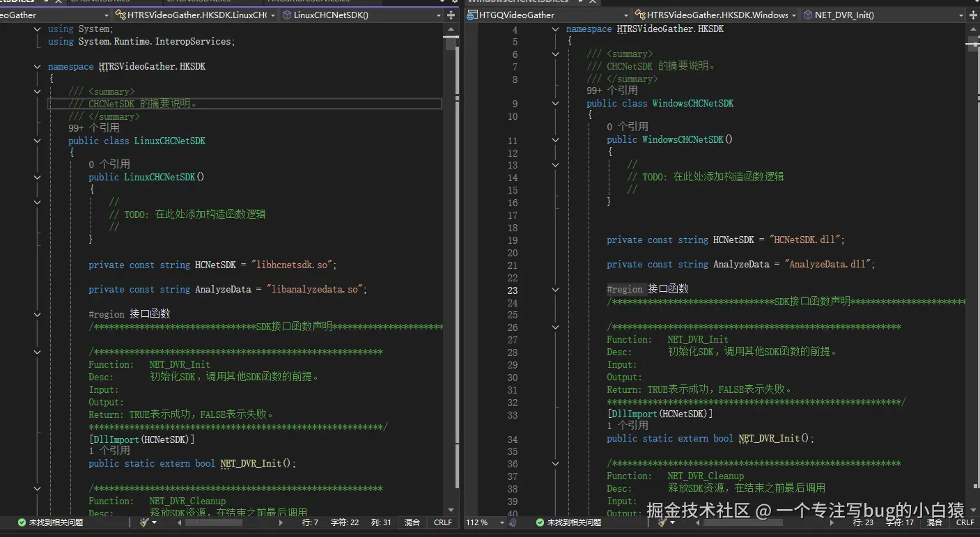Open the LinuxCHCNetSDK() member dropdown

pos(362,15)
